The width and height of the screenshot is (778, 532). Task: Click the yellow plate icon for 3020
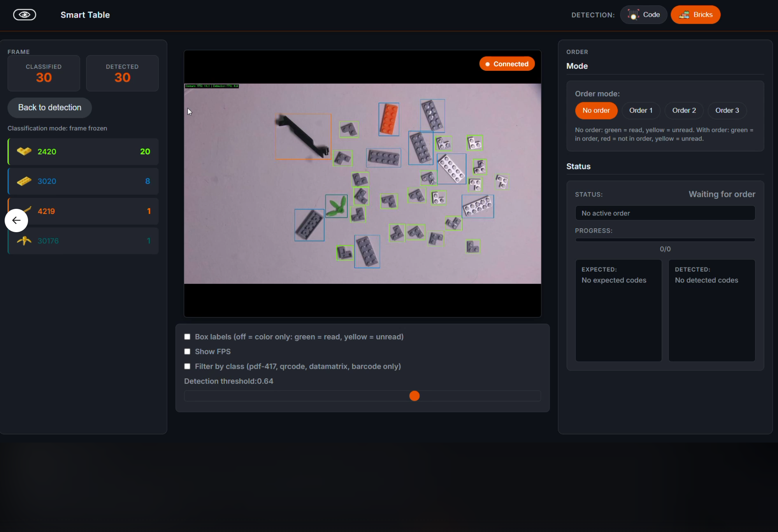(24, 181)
